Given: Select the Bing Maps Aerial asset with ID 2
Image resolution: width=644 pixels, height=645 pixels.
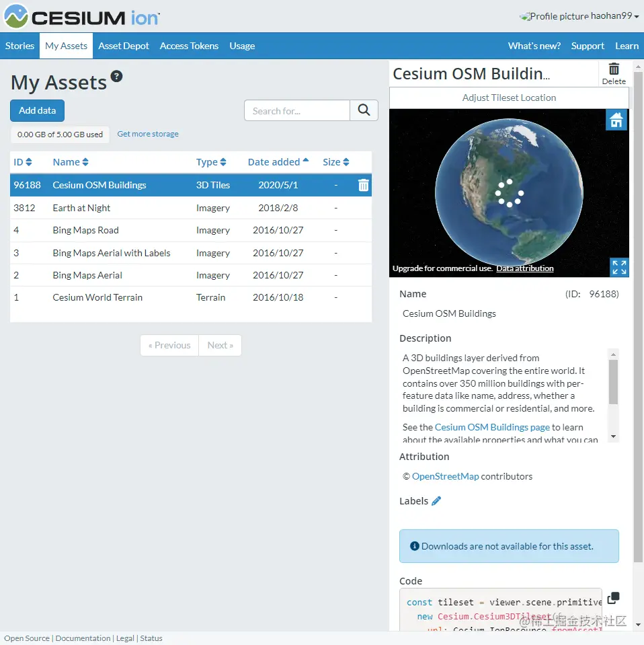Looking at the screenshot, I should point(191,275).
